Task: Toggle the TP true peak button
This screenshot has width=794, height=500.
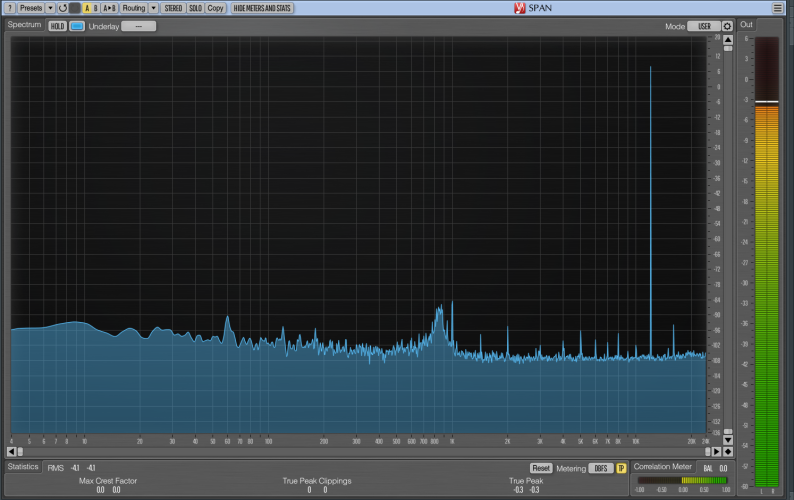Action: coord(621,468)
